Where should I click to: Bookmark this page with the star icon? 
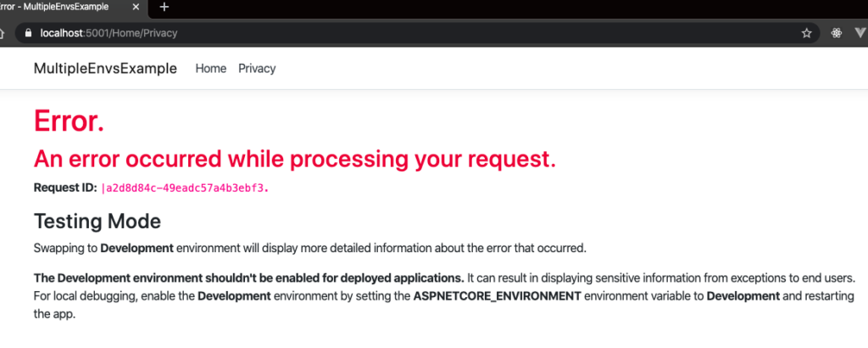806,33
